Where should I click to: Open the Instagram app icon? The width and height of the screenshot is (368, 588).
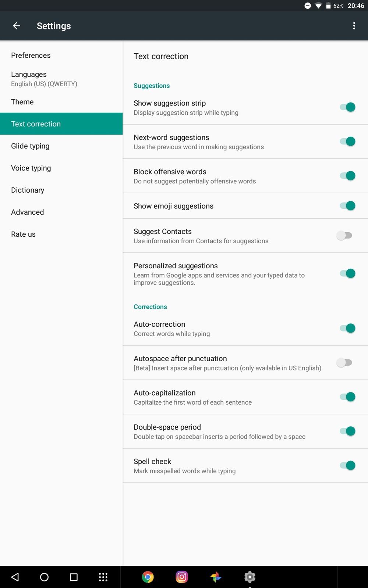(x=182, y=577)
